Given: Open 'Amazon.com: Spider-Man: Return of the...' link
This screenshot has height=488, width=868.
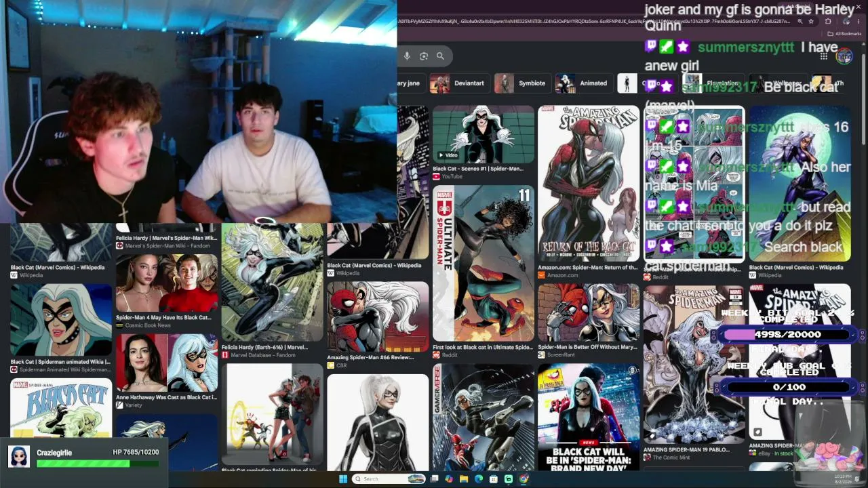Looking at the screenshot, I should 588,268.
